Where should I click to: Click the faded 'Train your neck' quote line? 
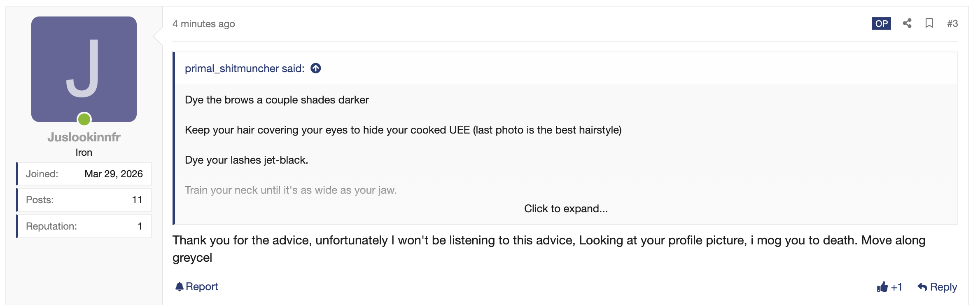pyautogui.click(x=290, y=190)
